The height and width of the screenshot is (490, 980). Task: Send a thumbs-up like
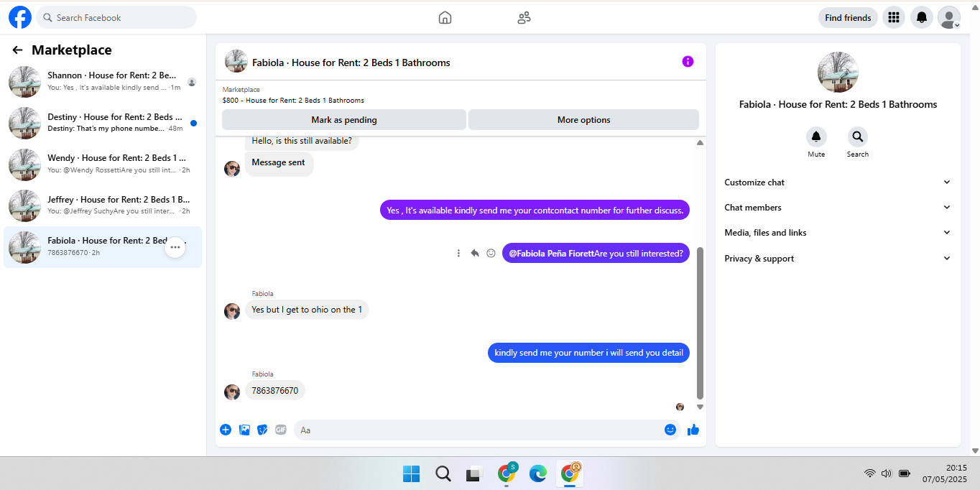[x=693, y=430]
